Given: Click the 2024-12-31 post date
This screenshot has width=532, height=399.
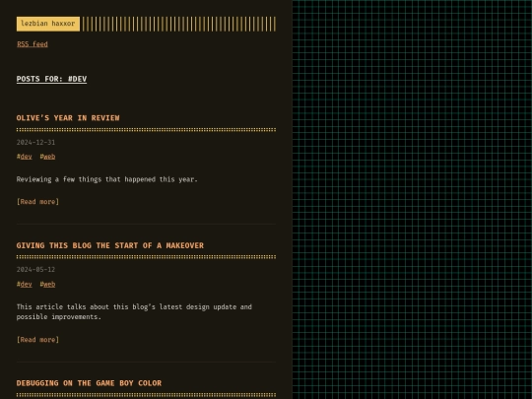Looking at the screenshot, I should tap(35, 143).
